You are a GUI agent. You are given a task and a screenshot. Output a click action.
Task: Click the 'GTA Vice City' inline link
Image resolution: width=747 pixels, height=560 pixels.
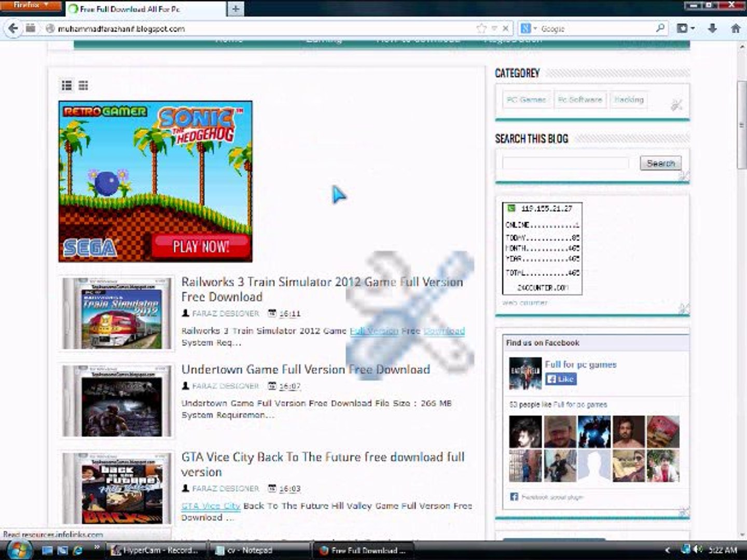211,506
